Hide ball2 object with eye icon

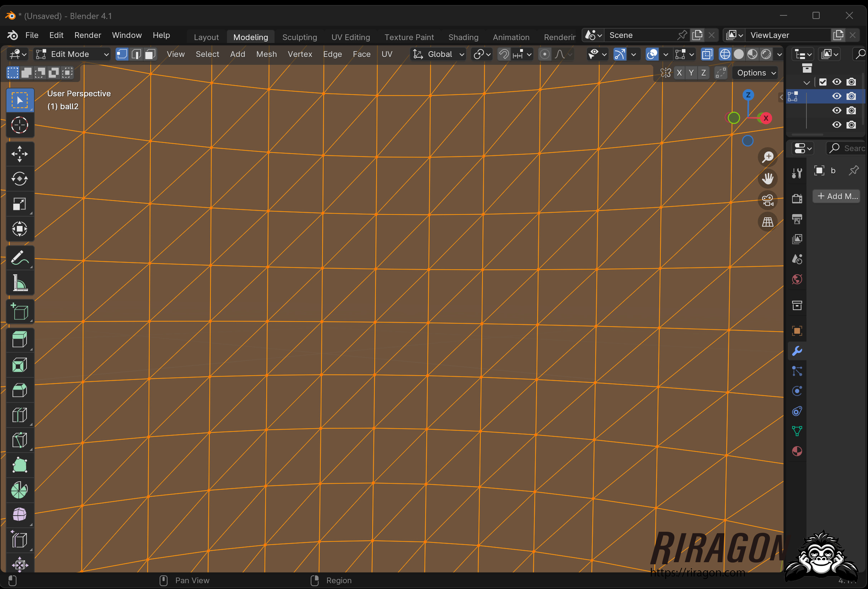point(837,96)
